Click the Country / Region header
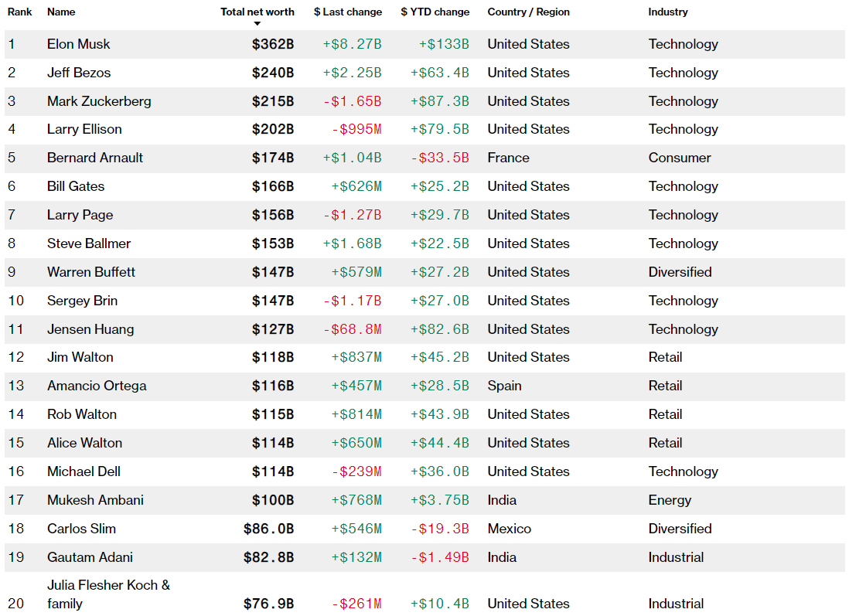849x616 pixels. (x=528, y=12)
